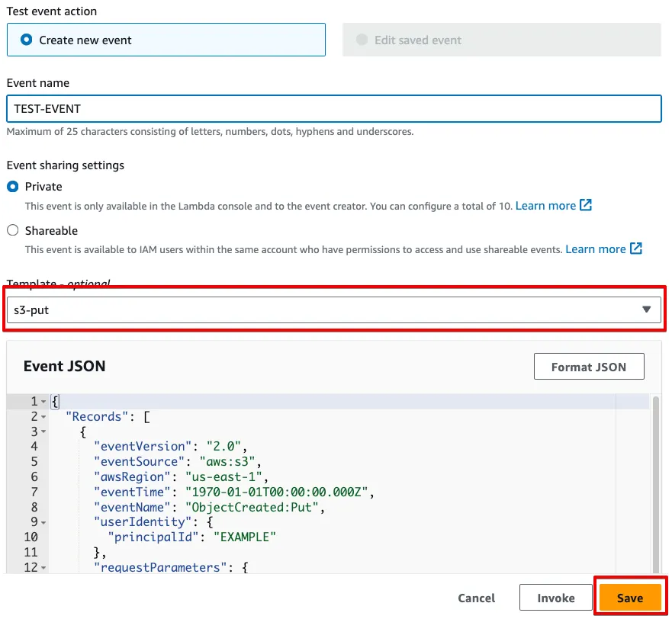Screen dimensions: 672x619
Task: Click the "principalId" key in JSON
Action: (x=153, y=537)
